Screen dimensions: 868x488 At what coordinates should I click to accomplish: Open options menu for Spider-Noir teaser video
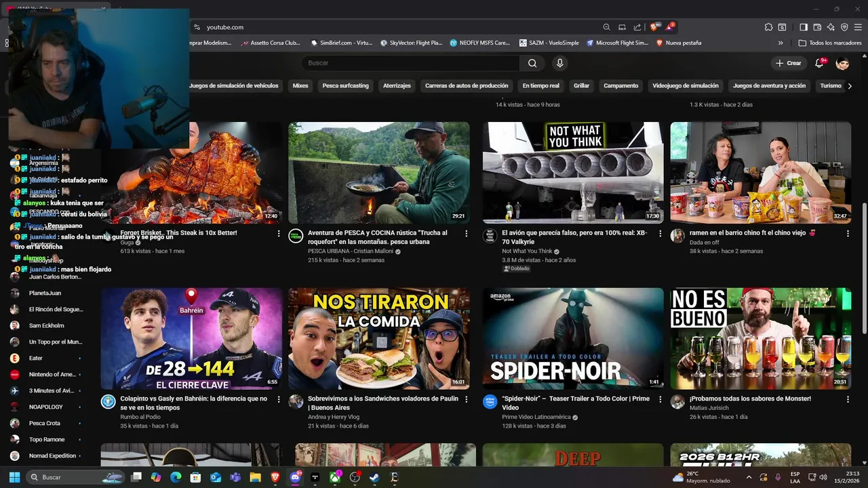660,399
